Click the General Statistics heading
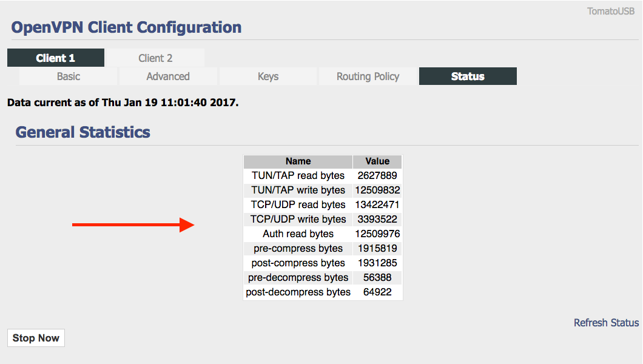The height and width of the screenshot is (364, 643). [x=83, y=132]
